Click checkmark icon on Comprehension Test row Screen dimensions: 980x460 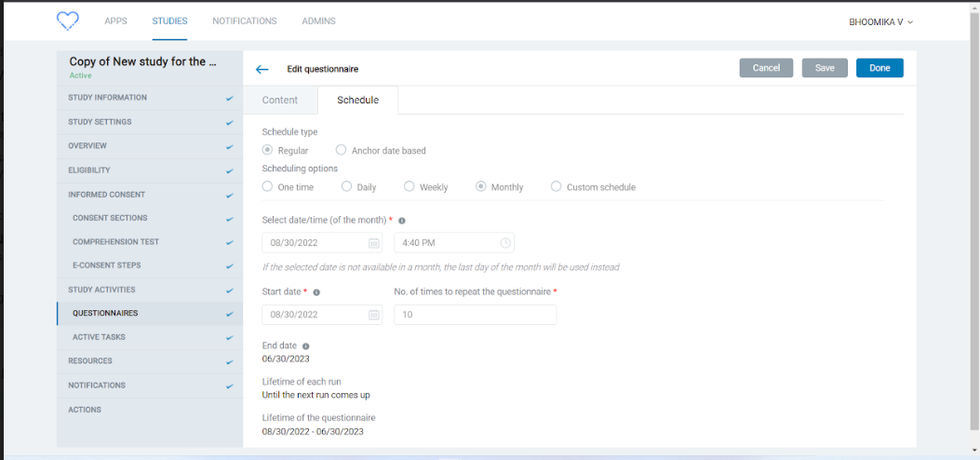[230, 242]
